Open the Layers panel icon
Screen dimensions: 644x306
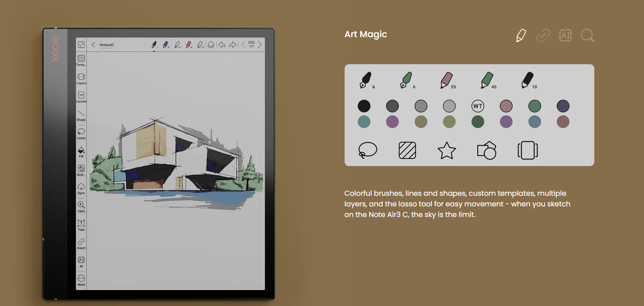(81, 77)
